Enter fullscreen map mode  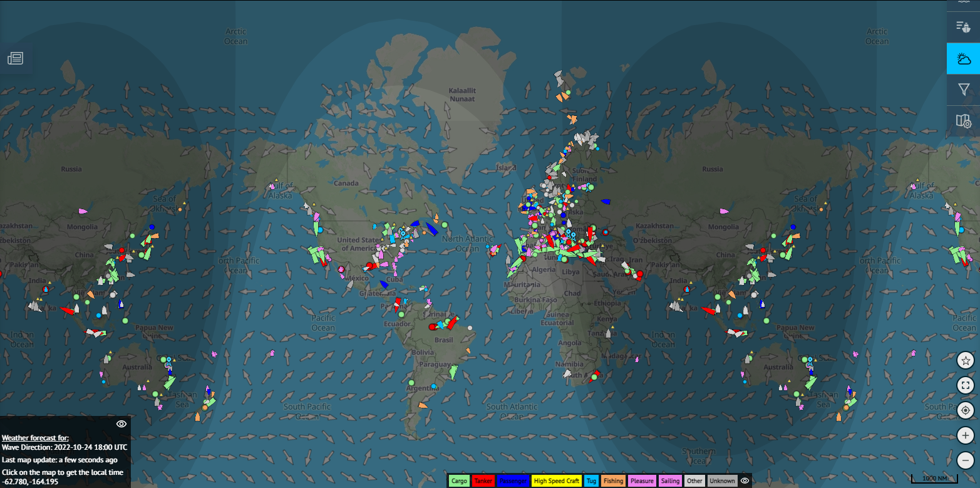coord(966,385)
